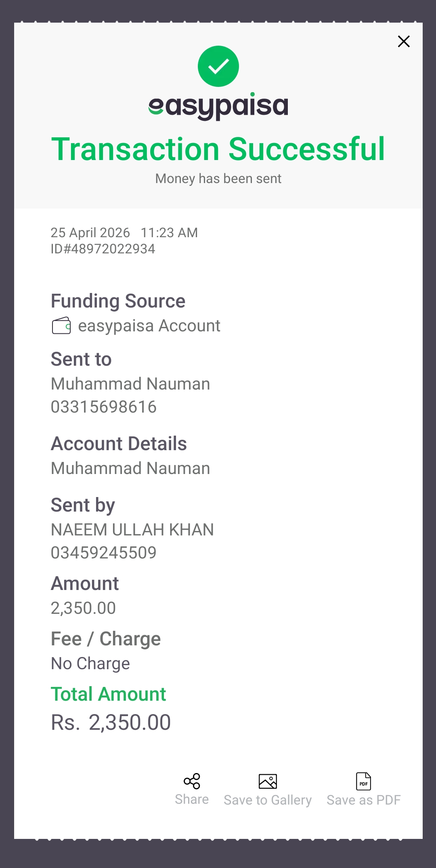Select the transaction ID number text

[x=103, y=249]
